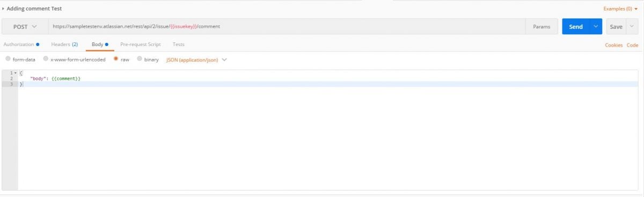Select the binary radio button
The image size is (644, 197).
(x=140, y=59)
